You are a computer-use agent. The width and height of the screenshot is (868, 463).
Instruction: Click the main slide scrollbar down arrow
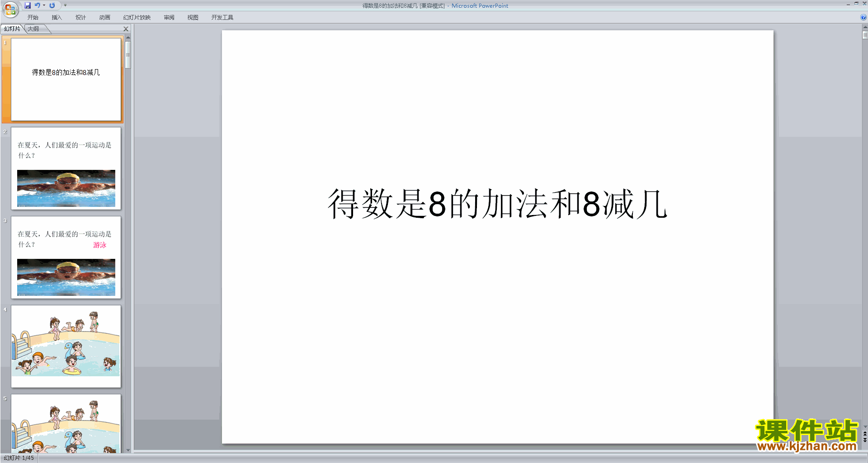pos(865,426)
